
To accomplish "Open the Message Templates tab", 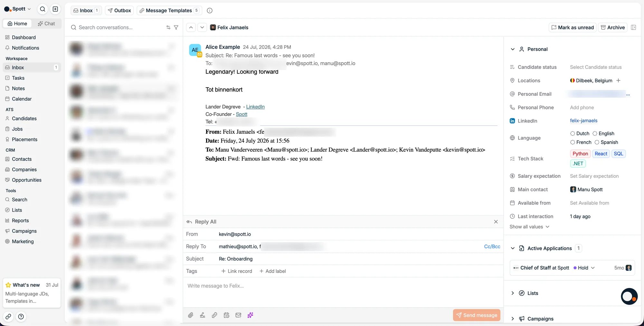I will (x=169, y=11).
